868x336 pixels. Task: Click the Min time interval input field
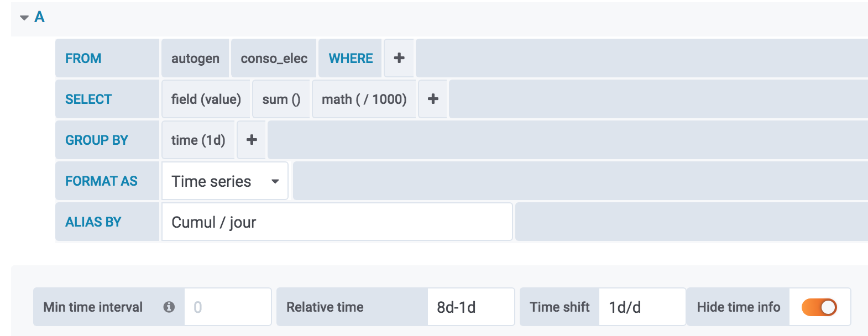point(227,307)
